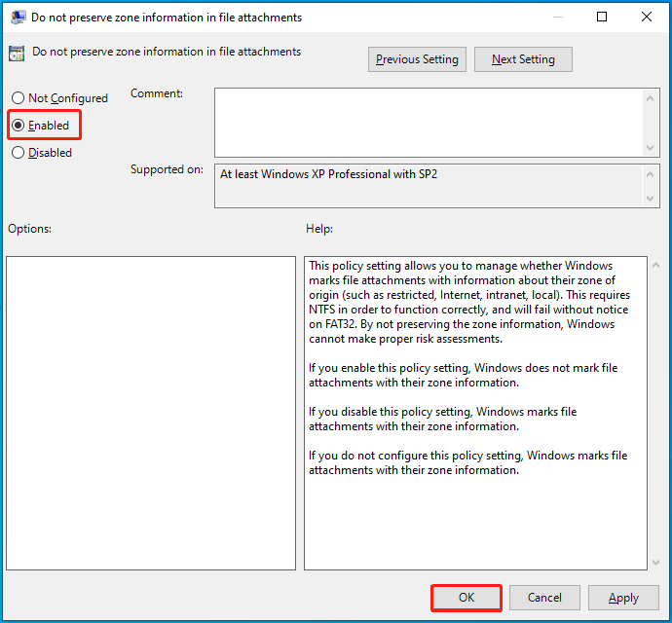Click 'If you enable this policy setting' paragraph
Viewport: 672px width, 623px height.
tap(463, 375)
